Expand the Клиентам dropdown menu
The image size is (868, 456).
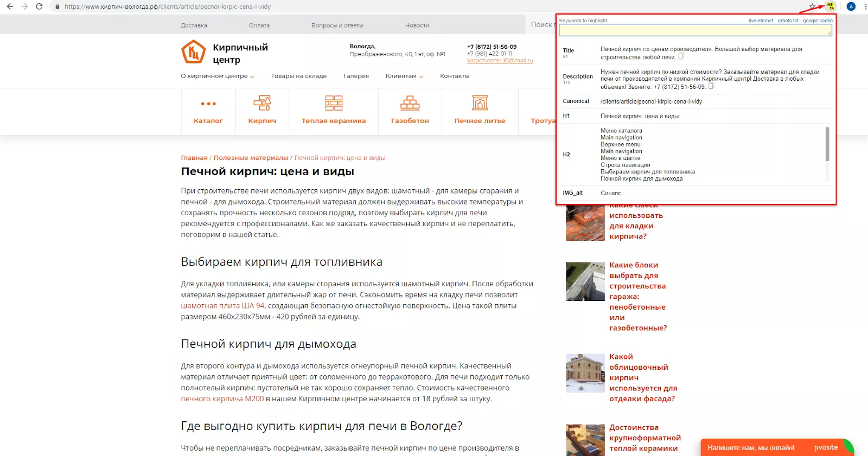(x=404, y=76)
